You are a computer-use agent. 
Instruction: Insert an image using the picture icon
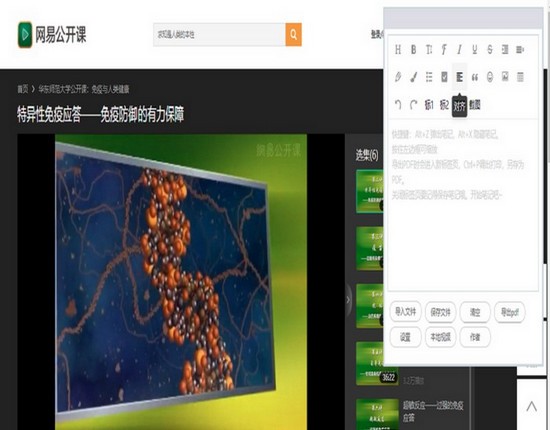pos(505,76)
